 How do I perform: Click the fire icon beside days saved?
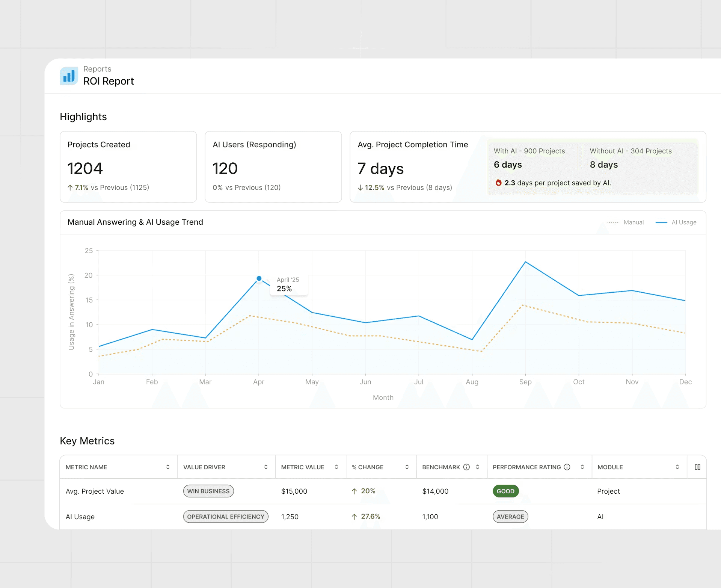[499, 183]
